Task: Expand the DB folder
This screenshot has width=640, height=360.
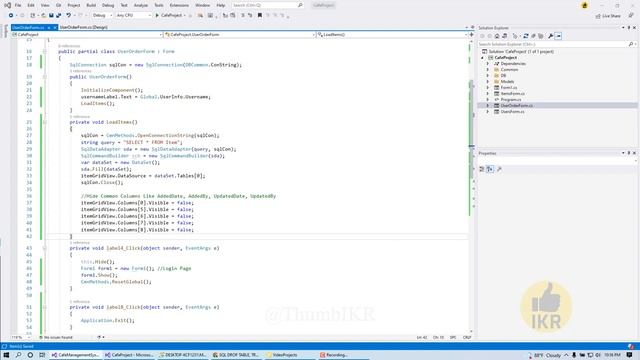Action: point(488,76)
